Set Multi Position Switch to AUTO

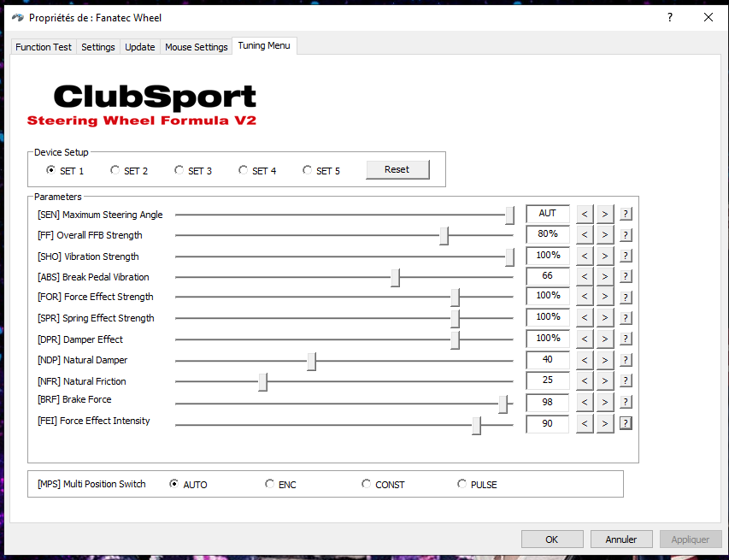tap(188, 484)
